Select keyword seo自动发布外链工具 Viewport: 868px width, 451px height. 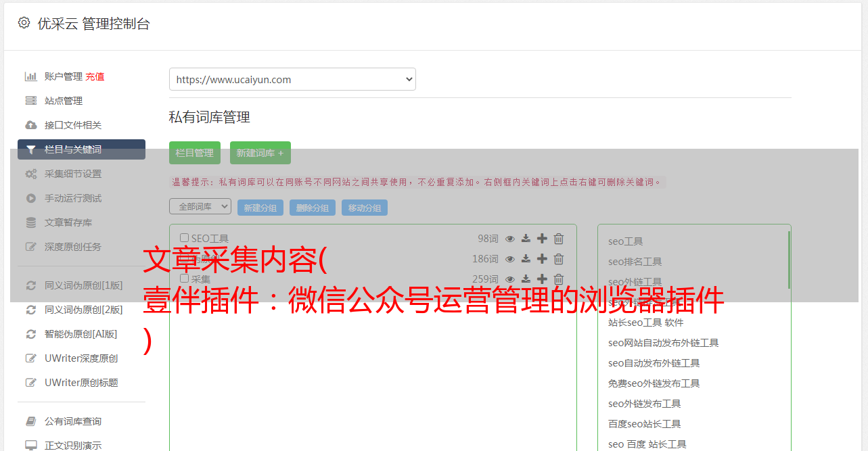[x=654, y=363]
